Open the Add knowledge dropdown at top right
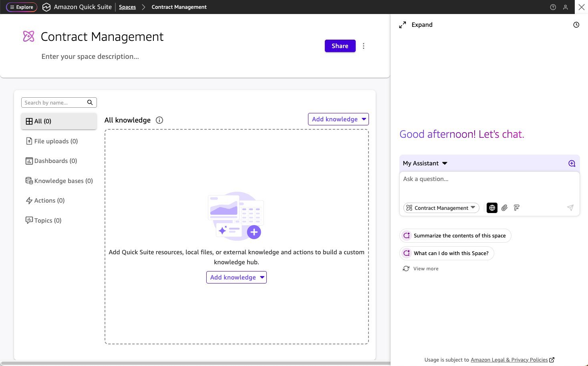This screenshot has width=588, height=366. (338, 119)
